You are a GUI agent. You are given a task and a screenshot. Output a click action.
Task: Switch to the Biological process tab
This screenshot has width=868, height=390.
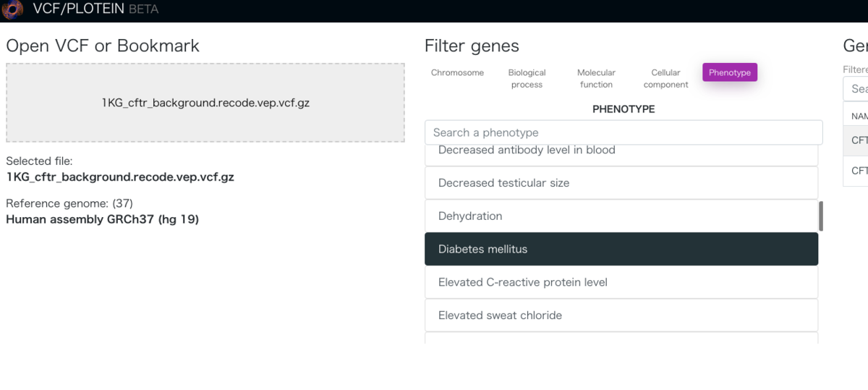(x=527, y=78)
